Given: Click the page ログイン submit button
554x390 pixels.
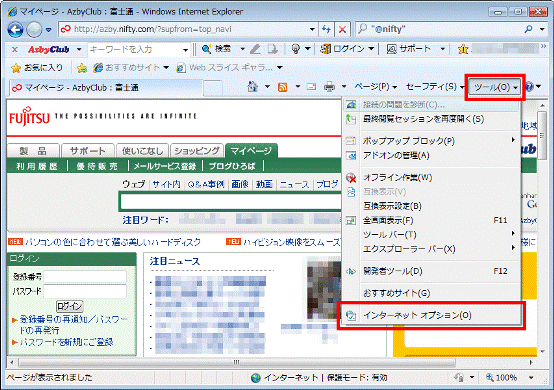Looking at the screenshot, I should 70,306.
